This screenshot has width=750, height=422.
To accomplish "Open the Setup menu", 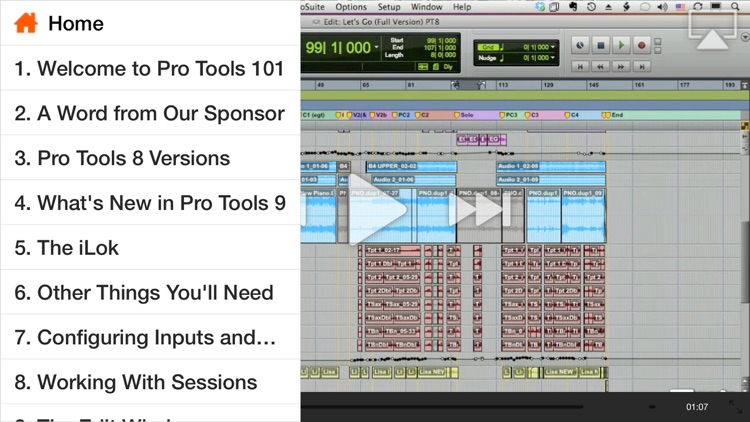I will [x=388, y=7].
